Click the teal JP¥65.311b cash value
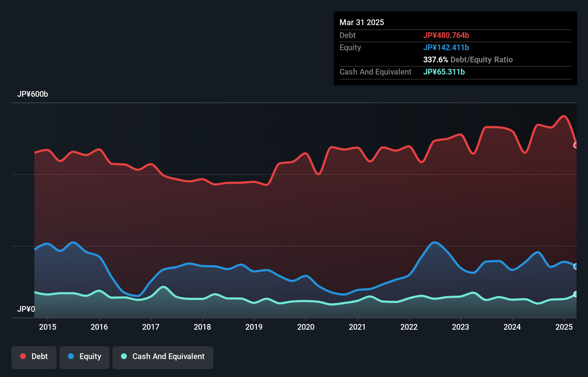Viewport: 588px width, 377px height. [x=444, y=72]
